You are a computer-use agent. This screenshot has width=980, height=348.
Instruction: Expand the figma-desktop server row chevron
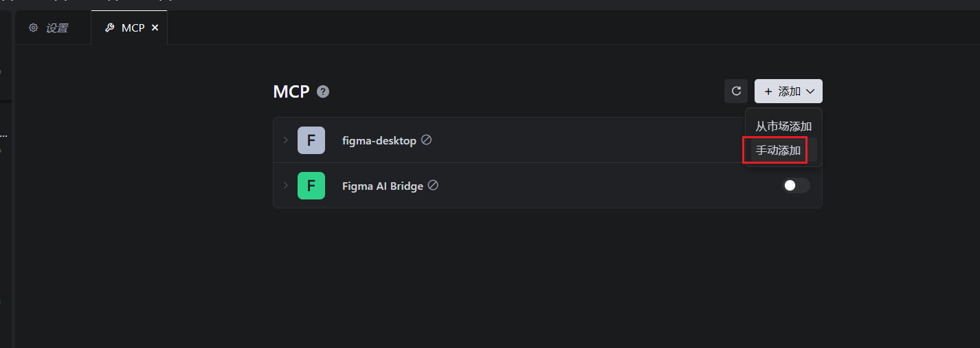pyautogui.click(x=285, y=140)
